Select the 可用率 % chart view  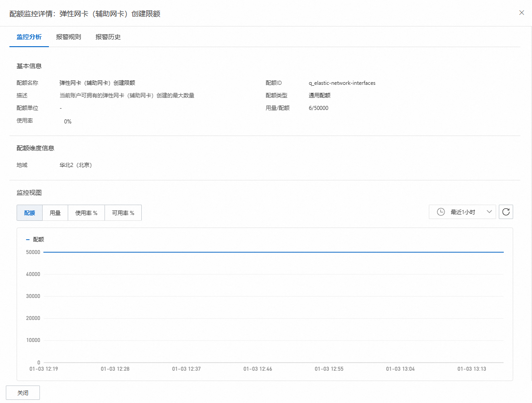[x=123, y=213]
